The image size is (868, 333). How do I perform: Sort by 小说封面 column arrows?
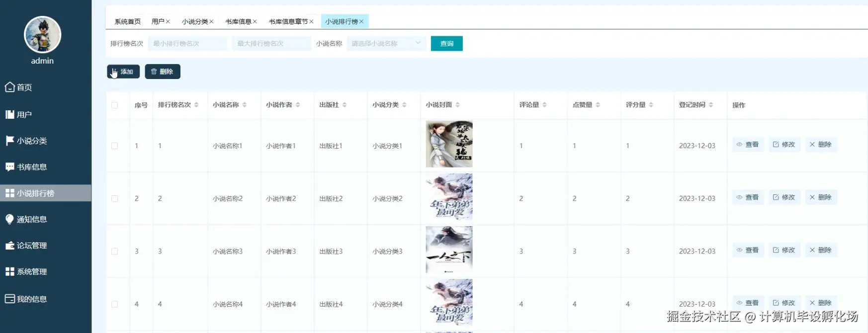point(457,105)
